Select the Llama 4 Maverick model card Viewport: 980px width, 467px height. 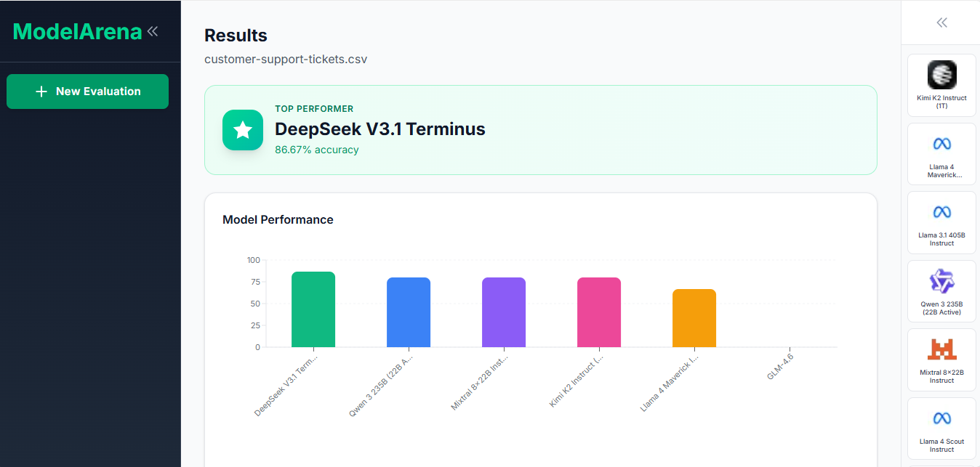[x=941, y=154]
